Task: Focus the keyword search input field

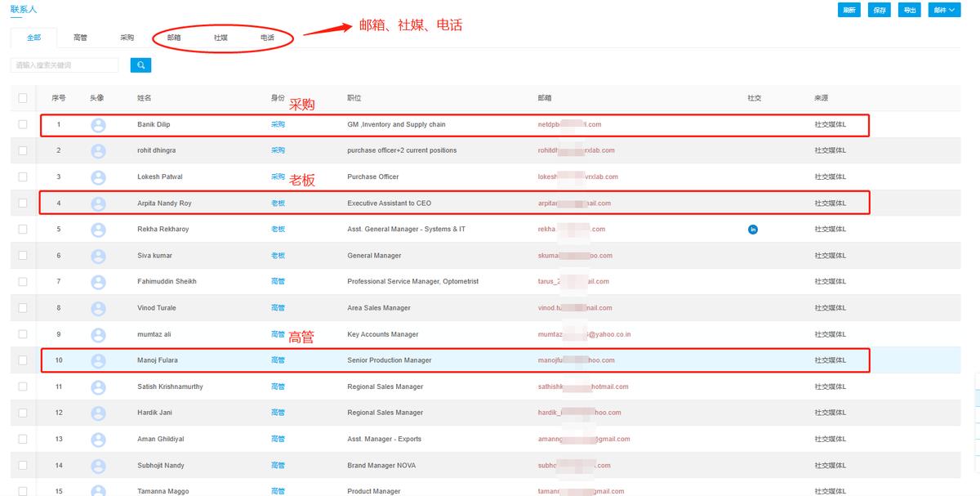Action: pos(65,65)
